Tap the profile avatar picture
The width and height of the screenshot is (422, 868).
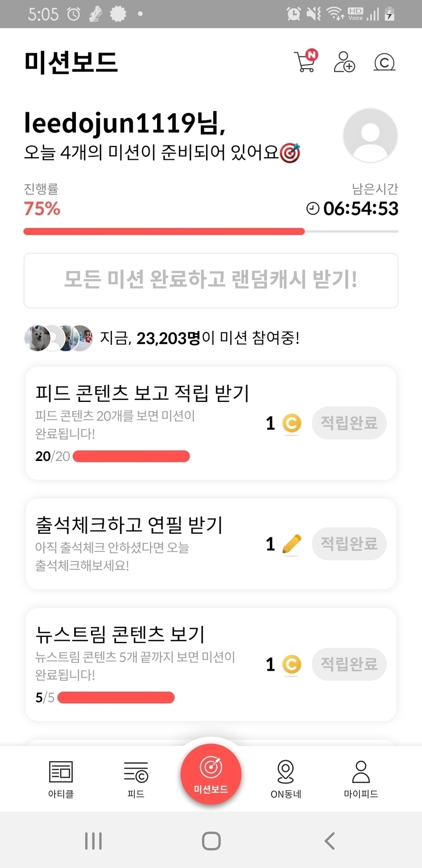tap(370, 135)
